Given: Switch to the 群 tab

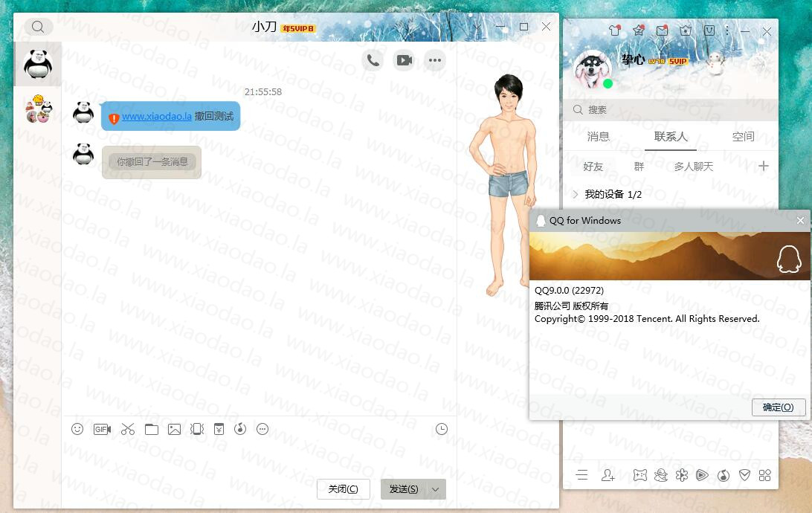Looking at the screenshot, I should tap(639, 167).
